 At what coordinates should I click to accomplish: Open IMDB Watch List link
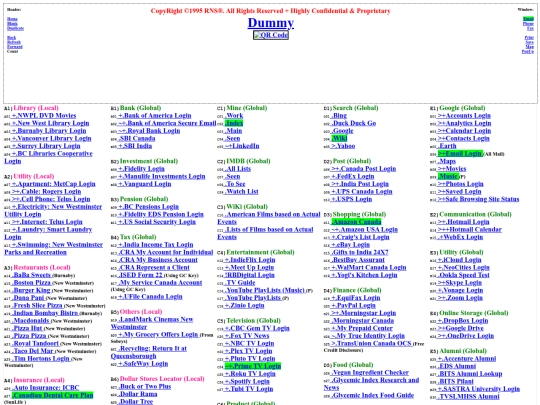tap(241, 191)
